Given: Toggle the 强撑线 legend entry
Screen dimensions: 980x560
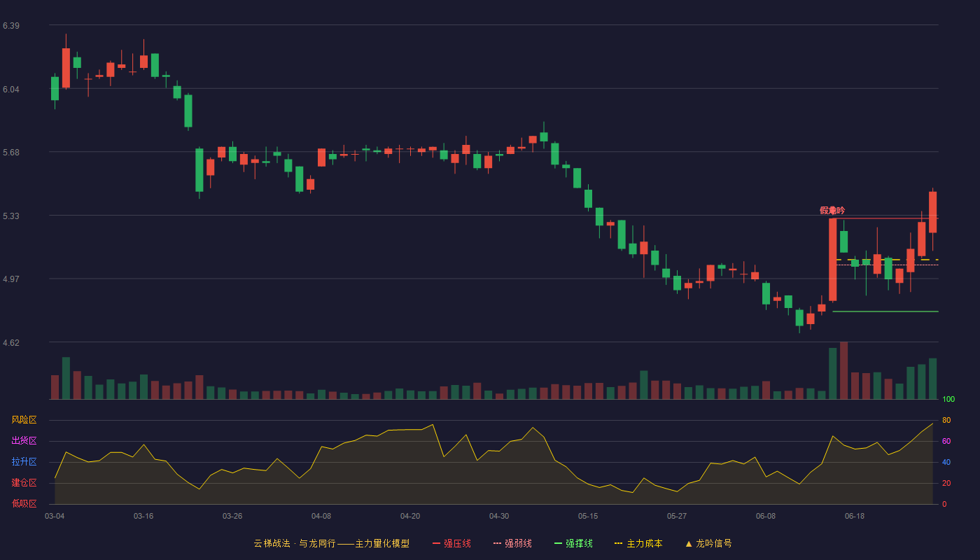Looking at the screenshot, I should [x=573, y=543].
